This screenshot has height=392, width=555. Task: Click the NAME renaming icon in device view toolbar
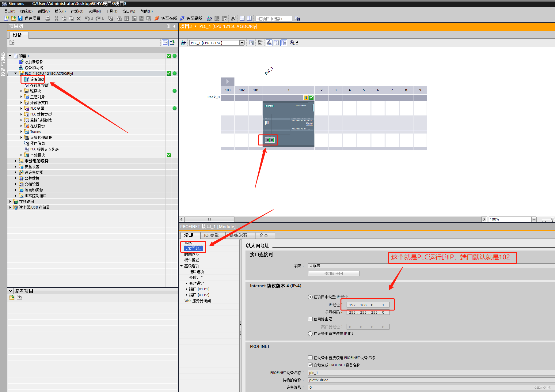click(x=260, y=43)
